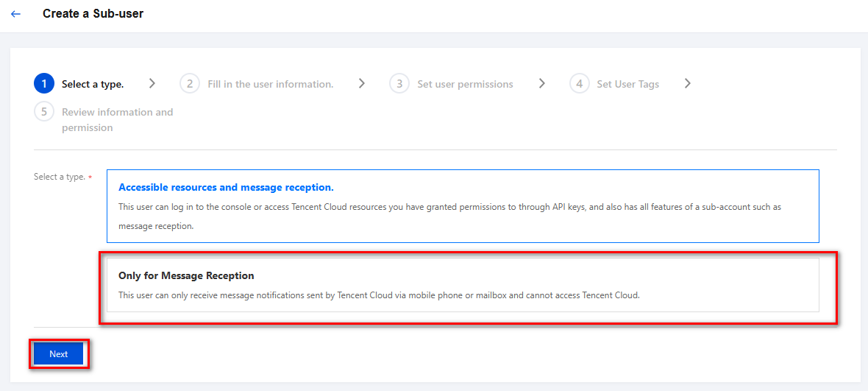Click the chevron after "Set user permissions"
The width and height of the screenshot is (868, 391).
tap(541, 84)
